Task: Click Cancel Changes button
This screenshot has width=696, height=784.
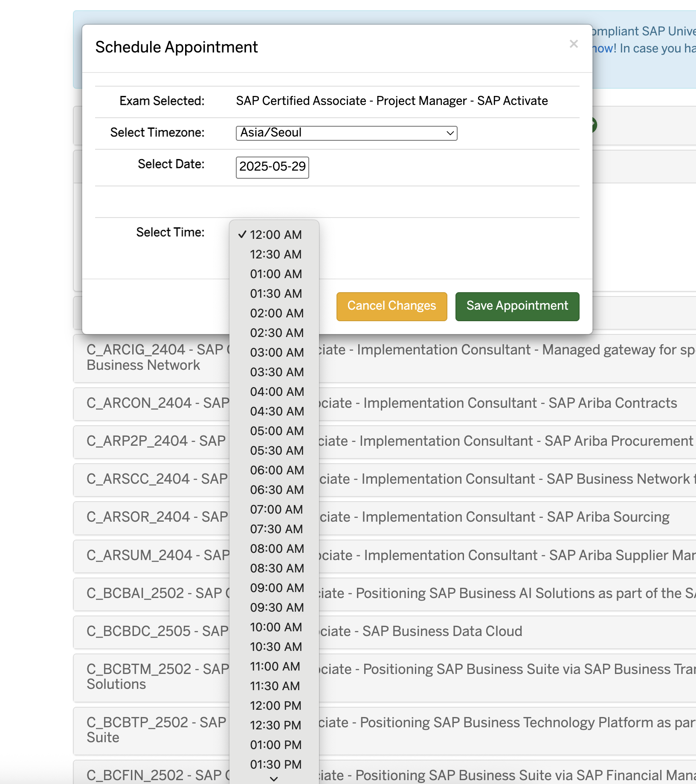Action: coord(391,306)
